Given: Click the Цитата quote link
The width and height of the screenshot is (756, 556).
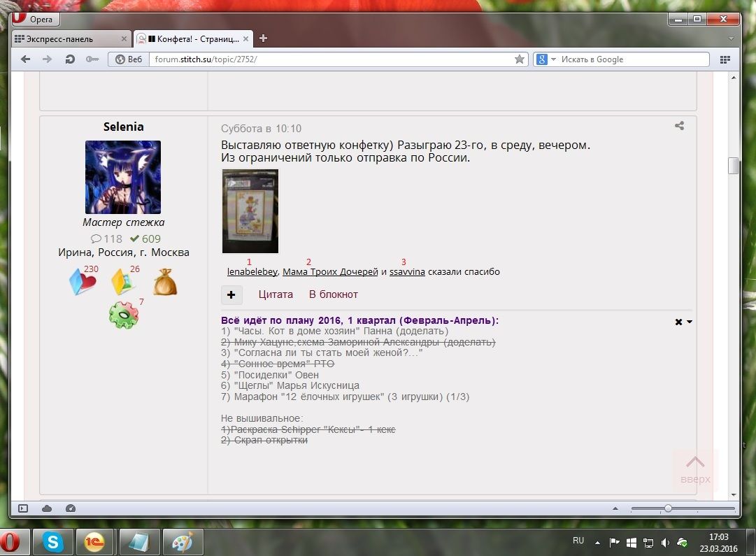Looking at the screenshot, I should point(276,294).
